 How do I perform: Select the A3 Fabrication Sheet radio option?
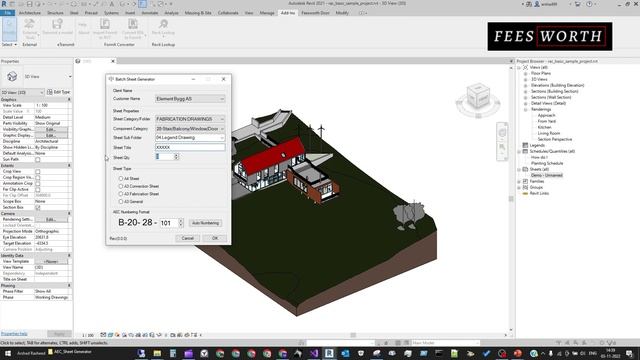click(x=121, y=194)
